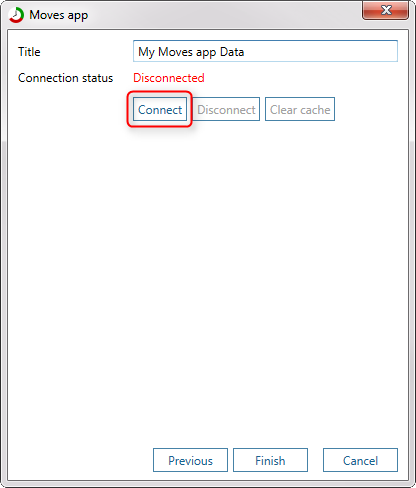Click the Moves app clock icon in title bar
This screenshot has height=488, width=416.
pyautogui.click(x=16, y=15)
